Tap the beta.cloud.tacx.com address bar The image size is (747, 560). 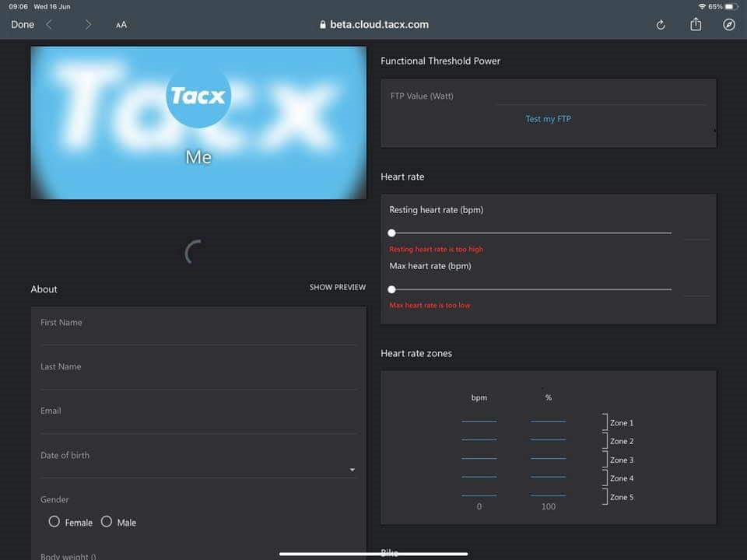pos(374,25)
